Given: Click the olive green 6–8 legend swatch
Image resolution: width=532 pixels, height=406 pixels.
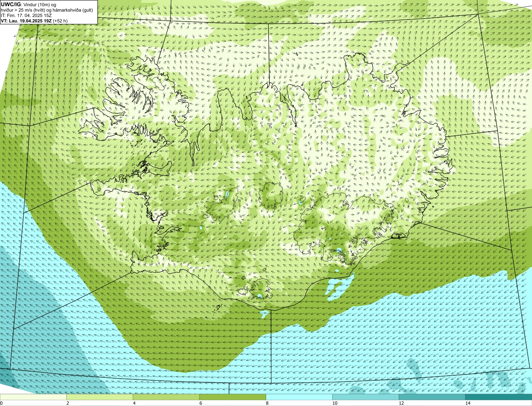Looking at the screenshot, I should click(x=233, y=397).
